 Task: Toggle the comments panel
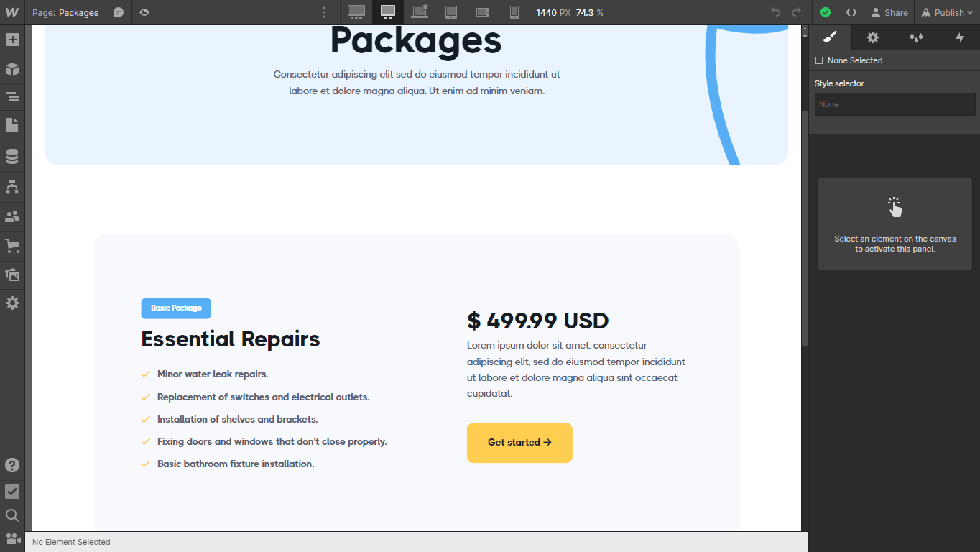tap(119, 12)
